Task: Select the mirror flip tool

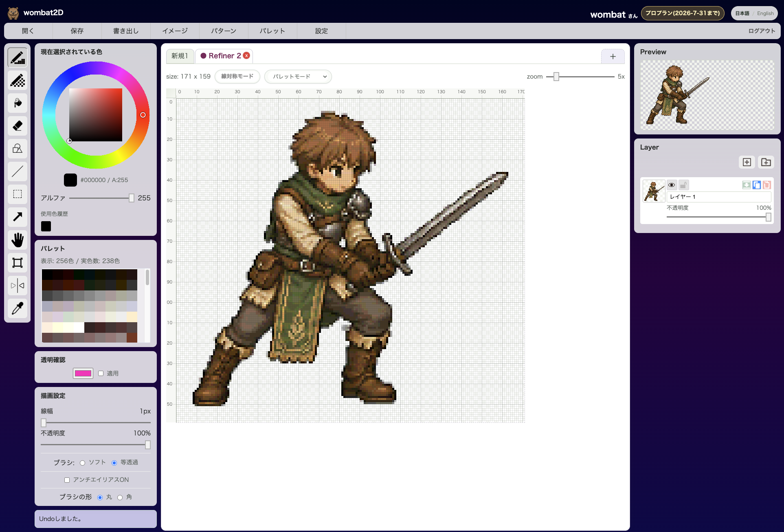Action: pyautogui.click(x=18, y=286)
